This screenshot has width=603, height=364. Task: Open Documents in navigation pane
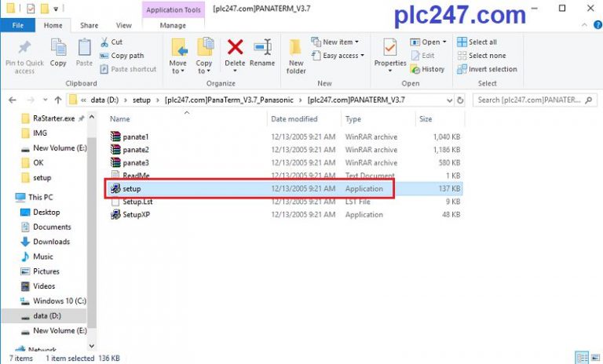tap(46, 227)
